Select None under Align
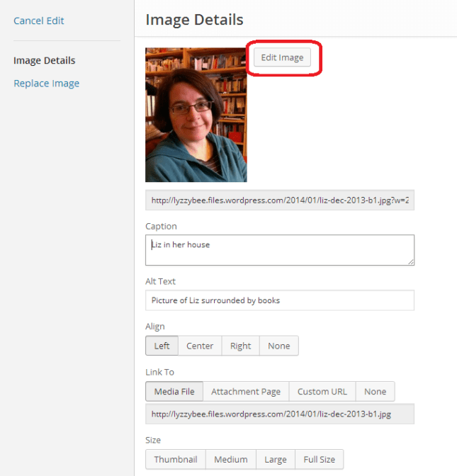 click(x=279, y=346)
